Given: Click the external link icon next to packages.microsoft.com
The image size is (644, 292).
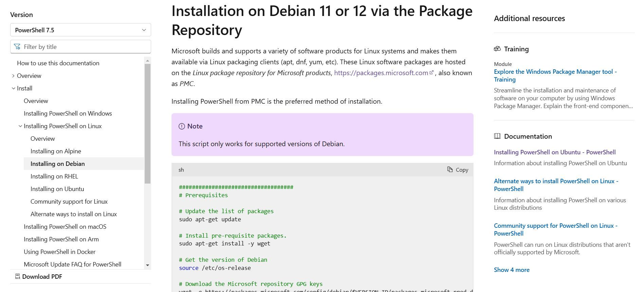Looking at the screenshot, I should (431, 72).
